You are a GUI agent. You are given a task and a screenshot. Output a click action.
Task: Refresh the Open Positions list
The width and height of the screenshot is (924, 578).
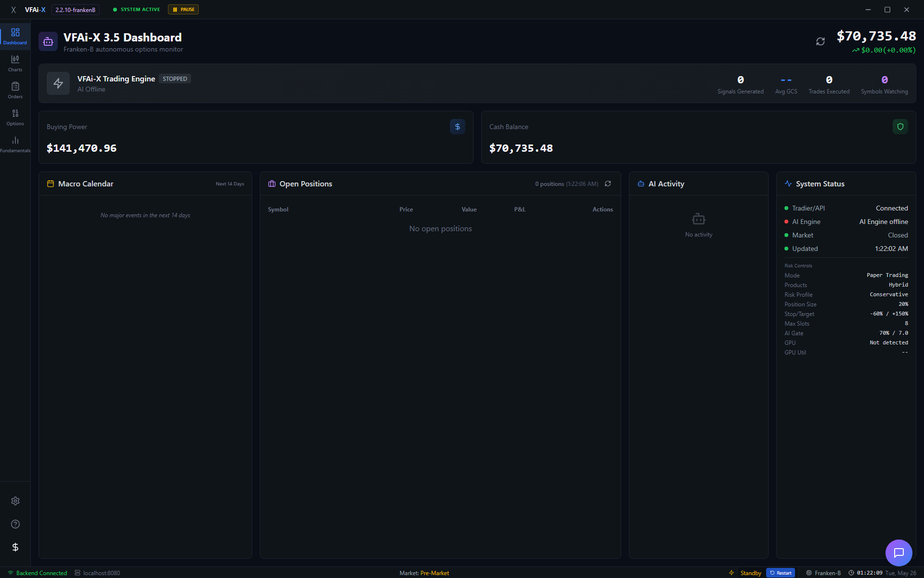pyautogui.click(x=608, y=184)
